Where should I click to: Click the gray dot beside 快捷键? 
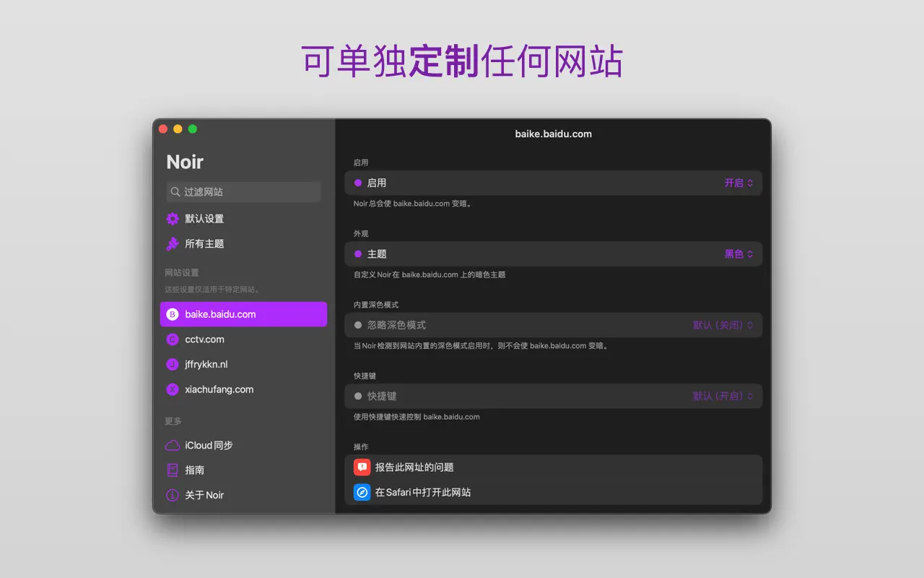pyautogui.click(x=358, y=396)
